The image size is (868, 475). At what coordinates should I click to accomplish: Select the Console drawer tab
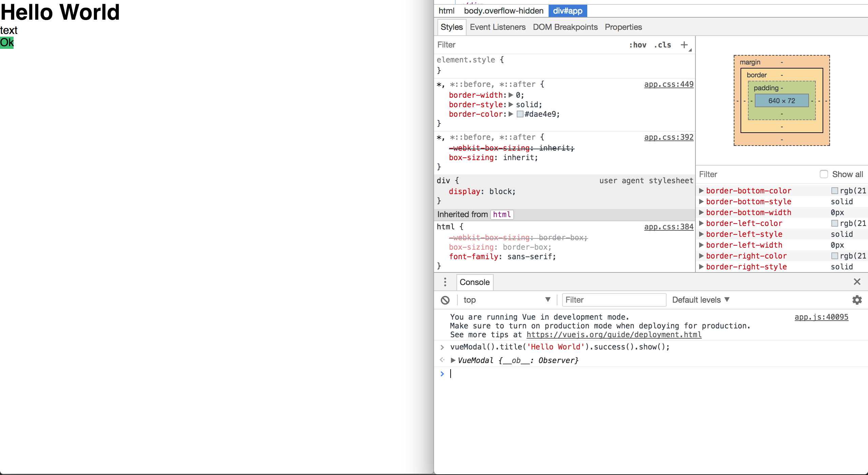point(474,282)
